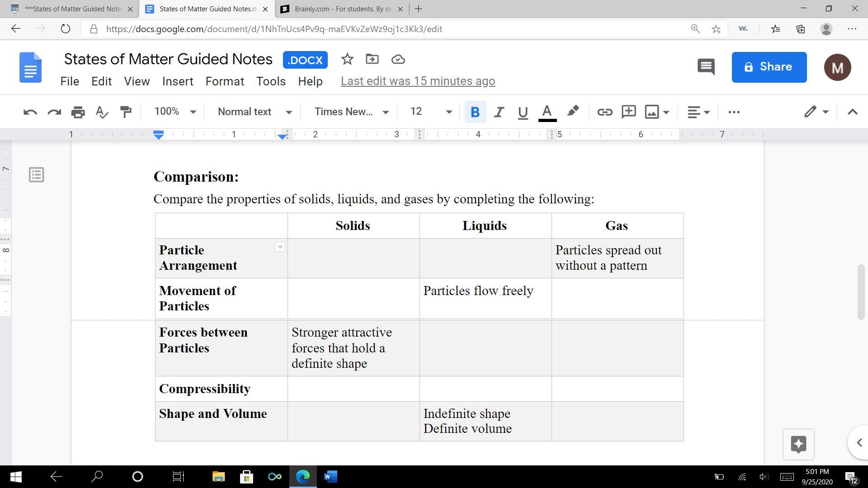Toggle Bold formatting
Image resolution: width=868 pixels, height=488 pixels.
tap(475, 112)
